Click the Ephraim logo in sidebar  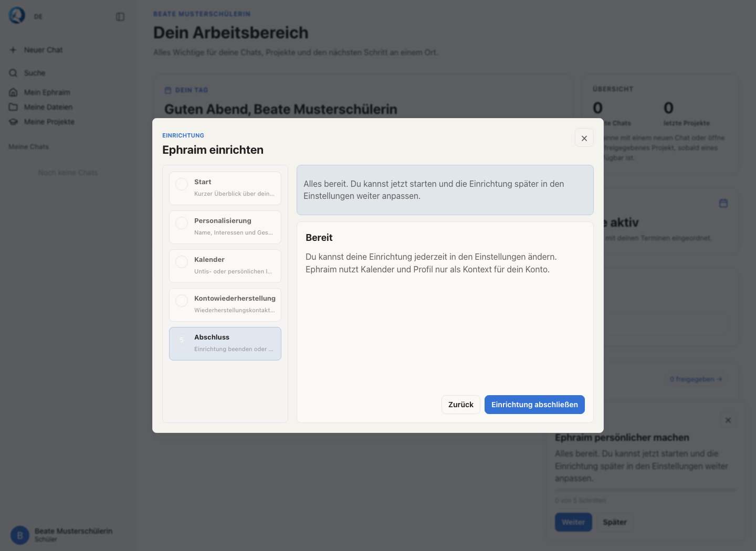tap(17, 16)
